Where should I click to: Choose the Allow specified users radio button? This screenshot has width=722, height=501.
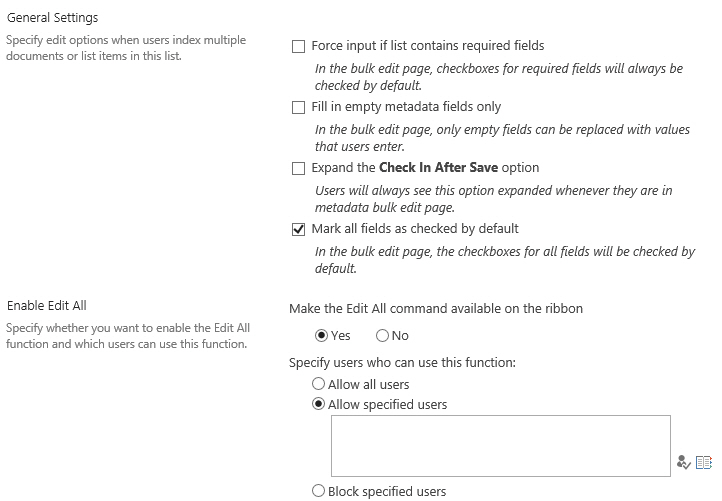click(x=318, y=404)
